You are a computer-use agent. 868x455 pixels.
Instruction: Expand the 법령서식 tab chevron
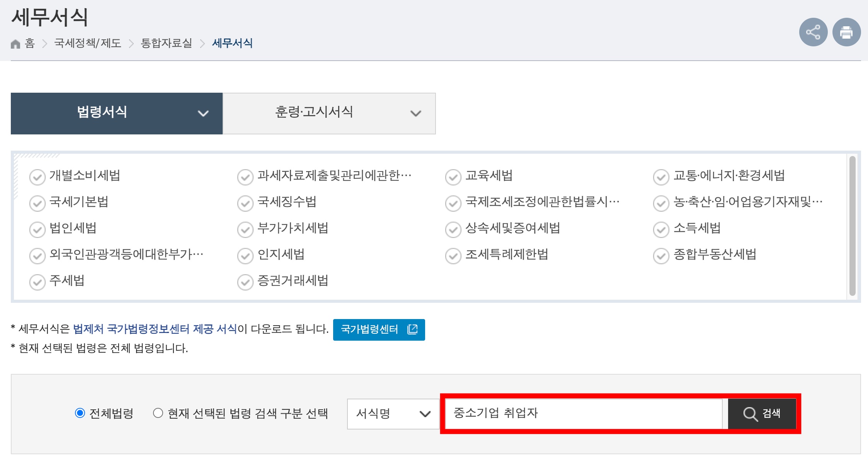(x=203, y=114)
